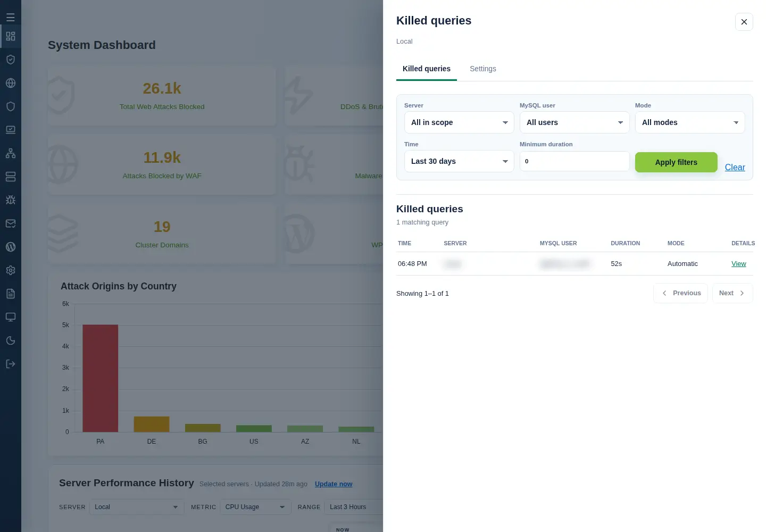Open the monitor checkmark sidebar icon
The image size is (766, 532).
[x=10, y=130]
